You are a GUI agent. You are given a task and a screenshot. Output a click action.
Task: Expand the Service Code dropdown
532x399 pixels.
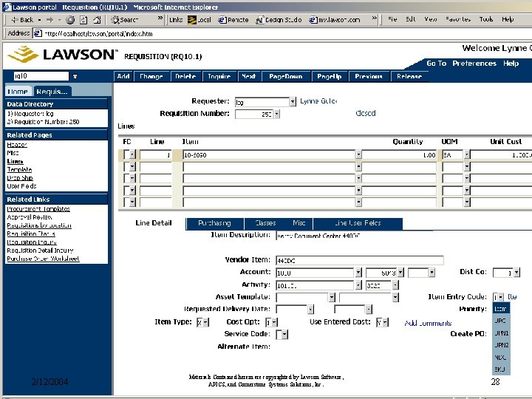tap(284, 335)
